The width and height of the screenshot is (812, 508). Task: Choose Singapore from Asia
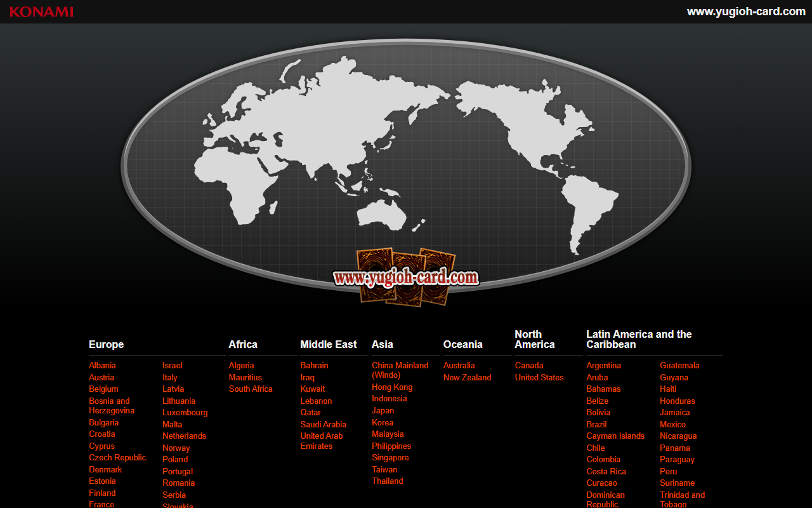coord(390,457)
